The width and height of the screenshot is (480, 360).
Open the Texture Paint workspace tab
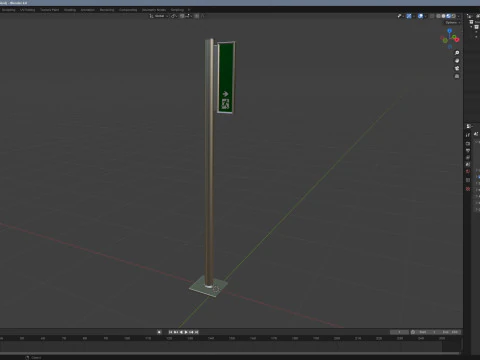coord(49,10)
